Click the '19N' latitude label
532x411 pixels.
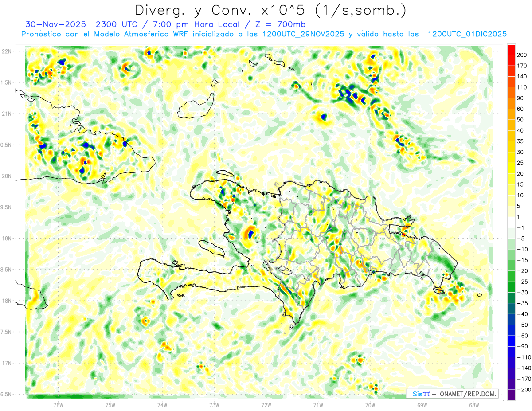pyautogui.click(x=7, y=238)
